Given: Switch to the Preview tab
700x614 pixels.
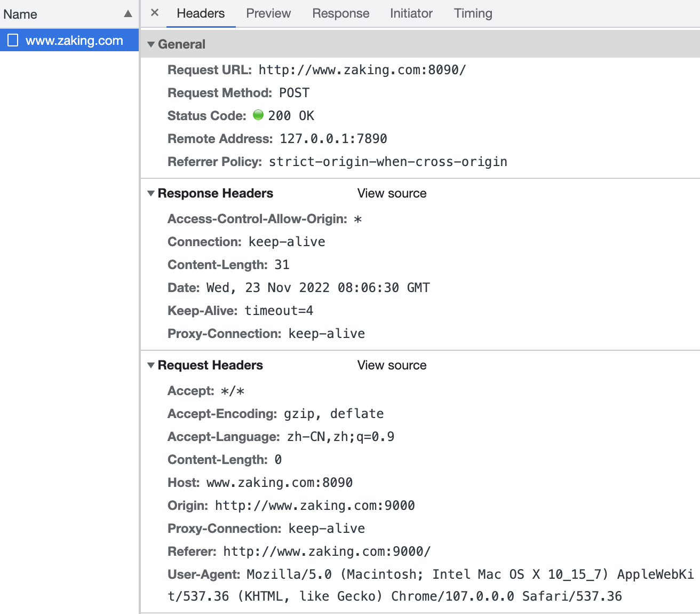Looking at the screenshot, I should (268, 13).
